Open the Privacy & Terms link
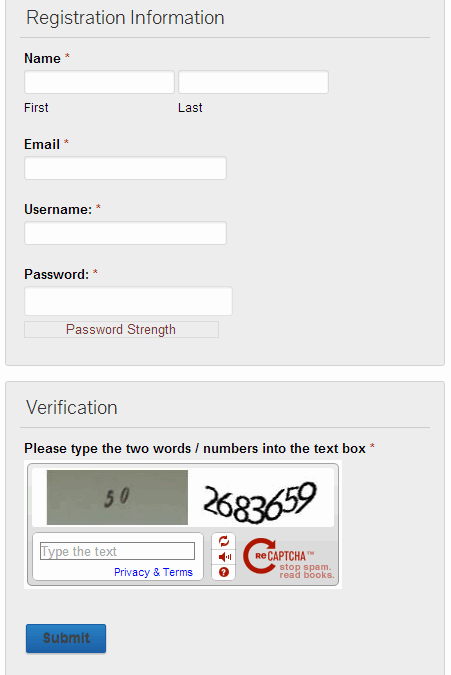 153,572
